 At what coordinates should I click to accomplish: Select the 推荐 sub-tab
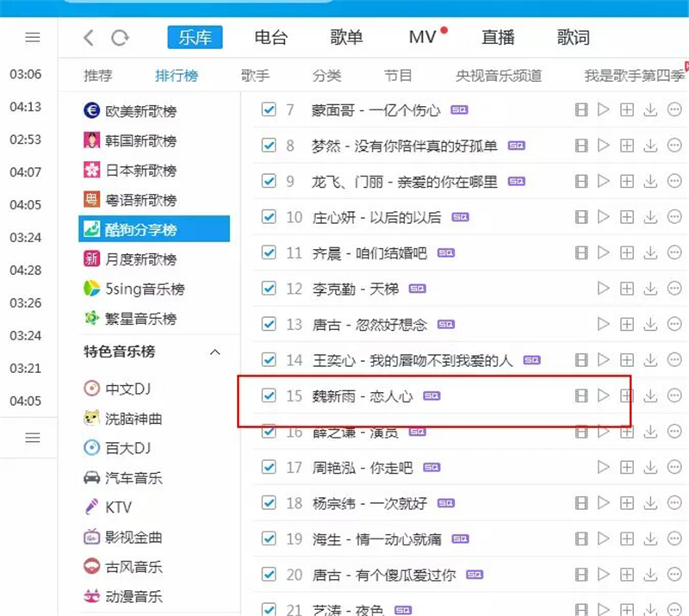98,76
